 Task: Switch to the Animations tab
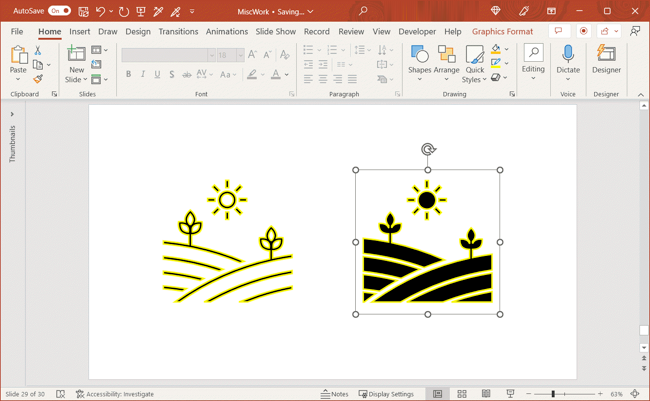tap(226, 31)
